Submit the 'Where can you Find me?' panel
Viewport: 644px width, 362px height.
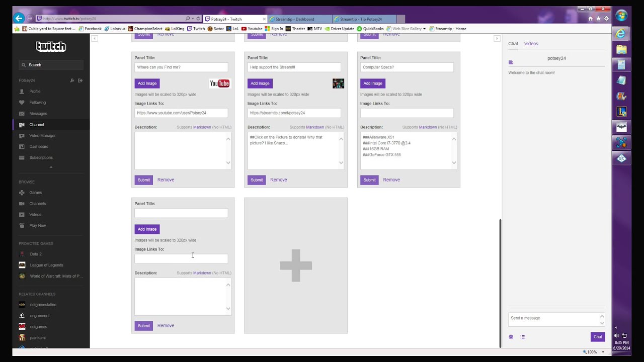(x=143, y=180)
